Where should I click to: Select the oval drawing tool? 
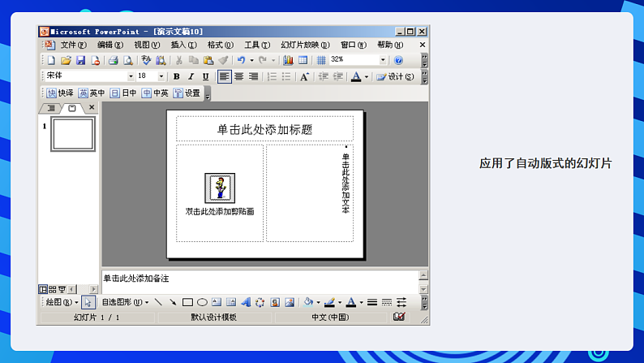pos(202,303)
